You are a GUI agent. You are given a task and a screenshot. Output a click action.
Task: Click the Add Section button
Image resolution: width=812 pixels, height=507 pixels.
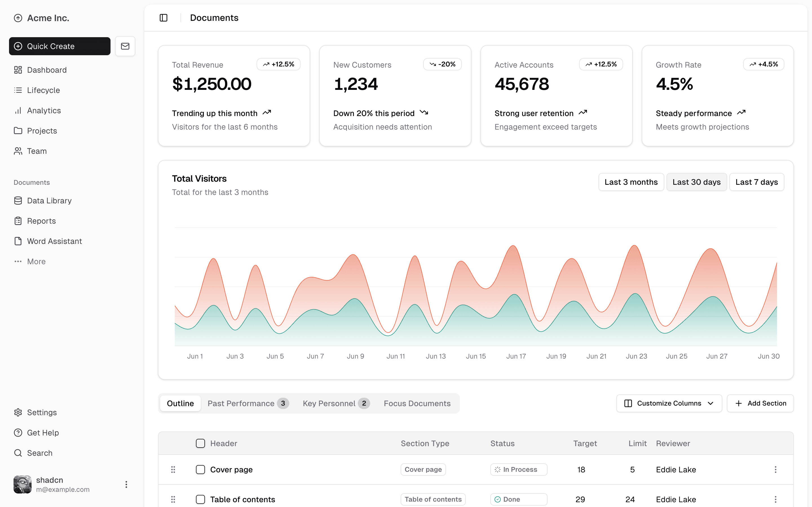[760, 403]
